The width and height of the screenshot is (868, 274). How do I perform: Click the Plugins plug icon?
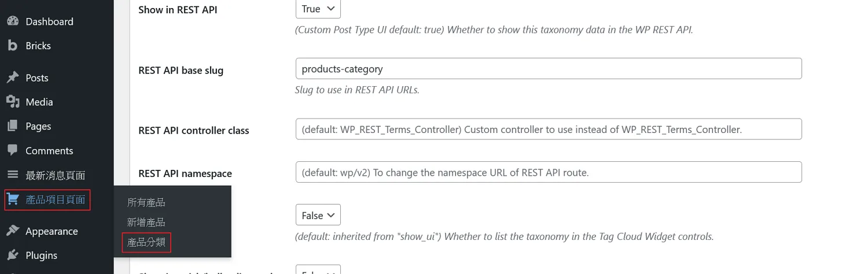(13, 256)
